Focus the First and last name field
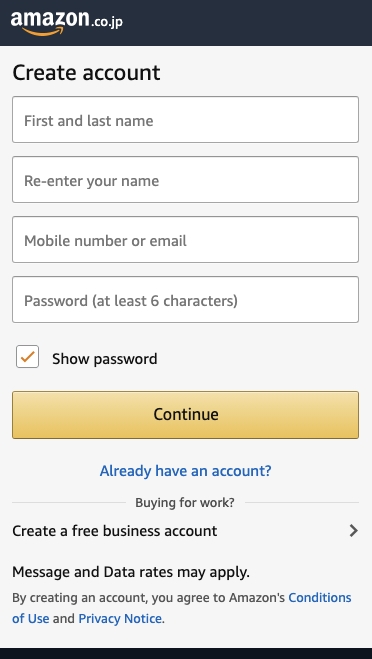The image size is (372, 659). point(185,120)
